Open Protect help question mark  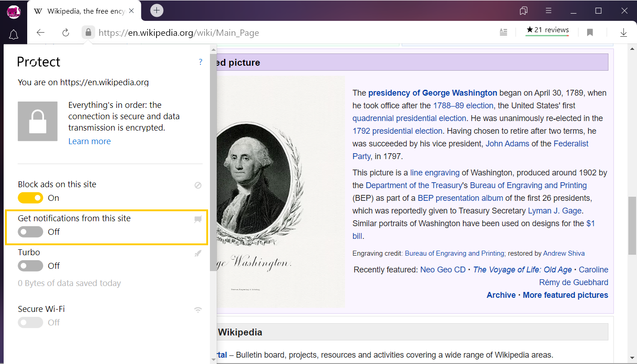(201, 62)
